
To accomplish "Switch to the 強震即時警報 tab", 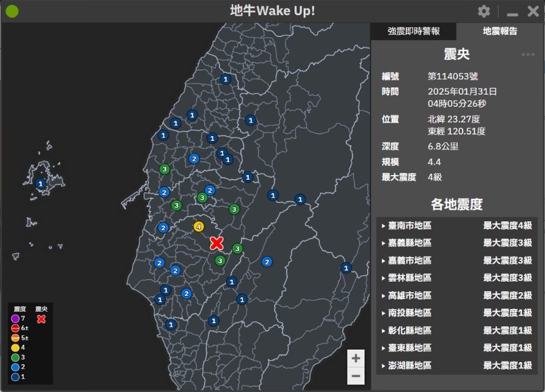I will tap(414, 31).
